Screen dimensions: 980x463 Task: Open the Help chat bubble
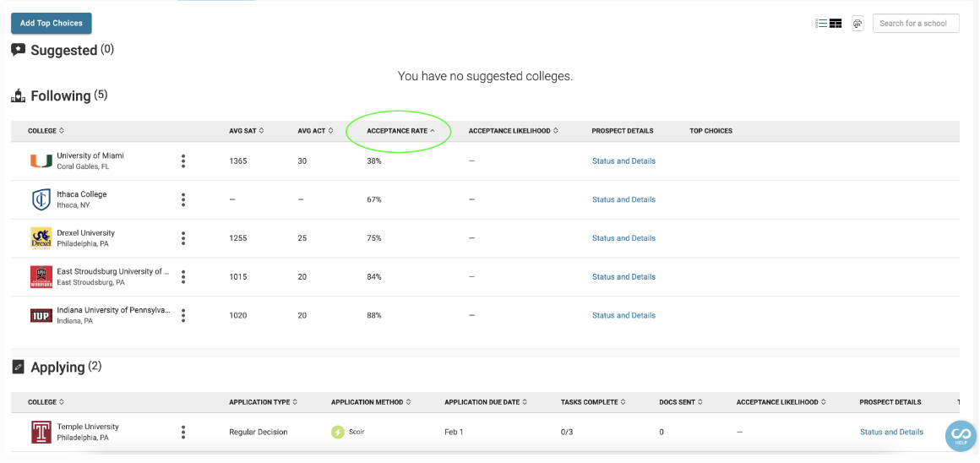pyautogui.click(x=961, y=435)
